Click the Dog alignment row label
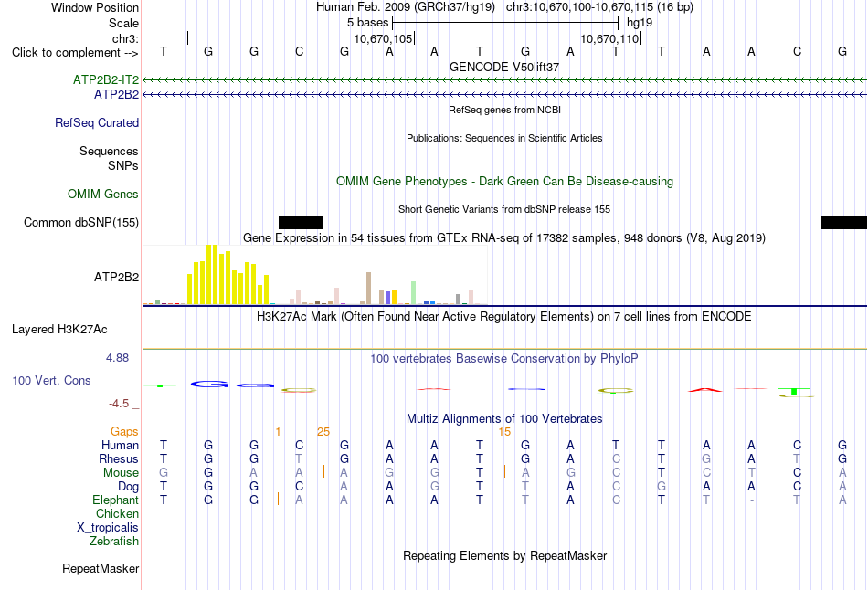 click(x=129, y=487)
